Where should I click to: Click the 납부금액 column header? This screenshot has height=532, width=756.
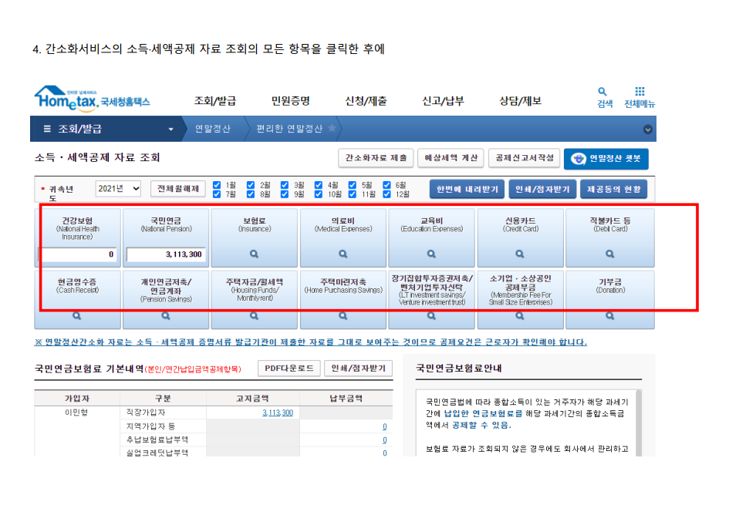click(x=346, y=399)
